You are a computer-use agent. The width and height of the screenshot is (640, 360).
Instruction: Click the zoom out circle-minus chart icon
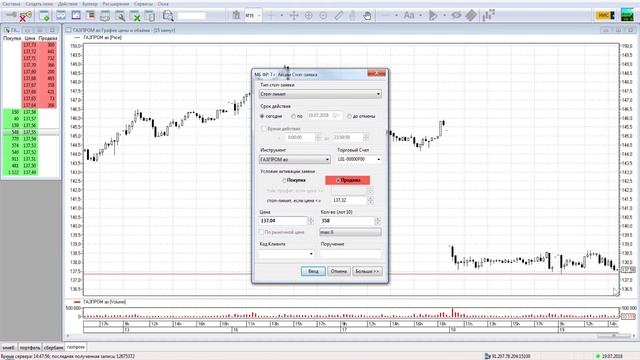pyautogui.click(x=323, y=16)
